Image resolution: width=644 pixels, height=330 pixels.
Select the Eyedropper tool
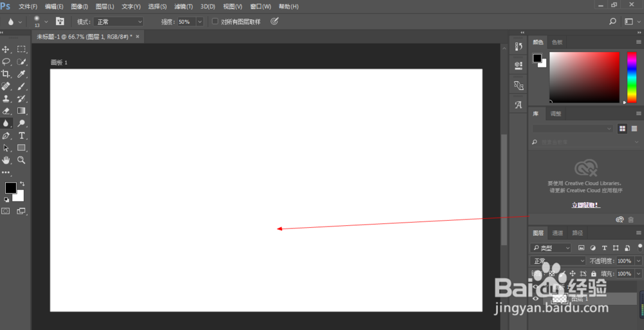[x=21, y=74]
